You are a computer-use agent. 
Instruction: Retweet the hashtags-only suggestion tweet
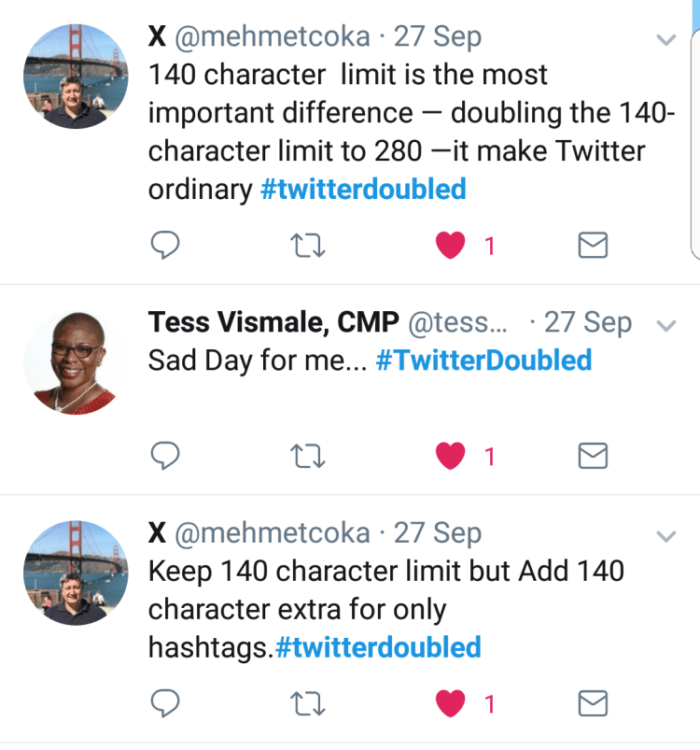pos(307,702)
